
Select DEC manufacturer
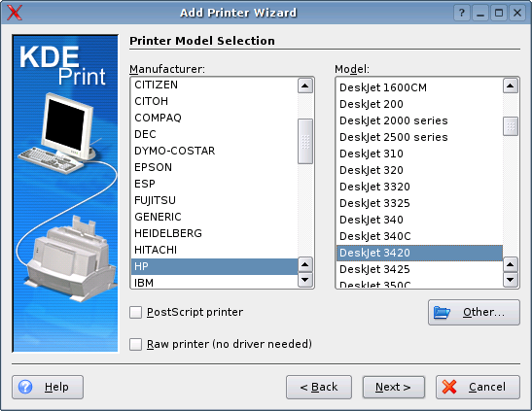[214, 134]
